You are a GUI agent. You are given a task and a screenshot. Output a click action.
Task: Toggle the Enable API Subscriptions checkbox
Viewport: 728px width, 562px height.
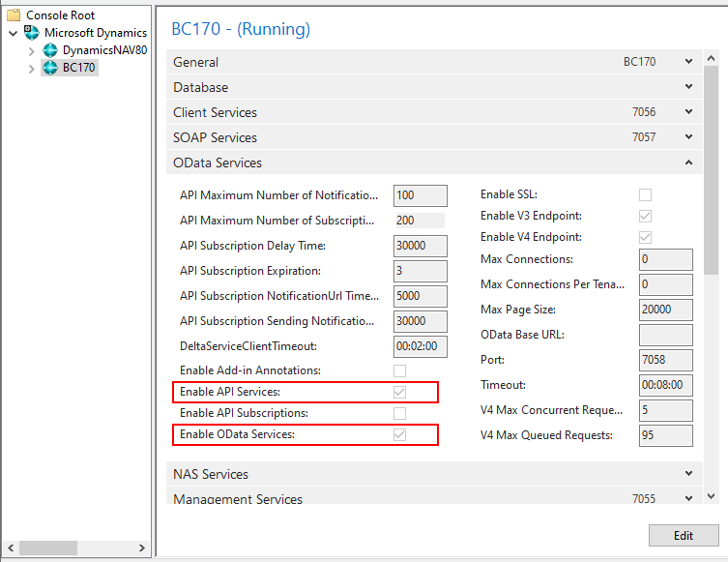[399, 414]
